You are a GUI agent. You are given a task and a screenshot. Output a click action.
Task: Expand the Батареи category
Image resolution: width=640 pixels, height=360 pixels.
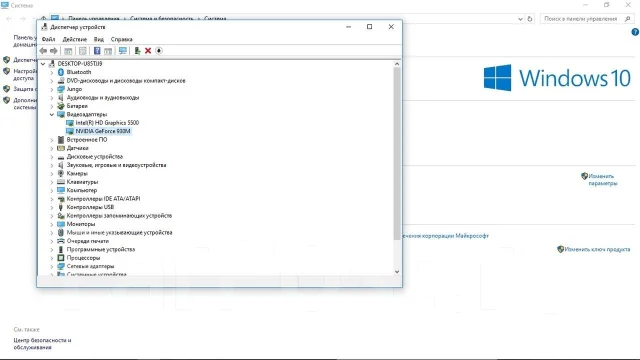click(x=52, y=106)
